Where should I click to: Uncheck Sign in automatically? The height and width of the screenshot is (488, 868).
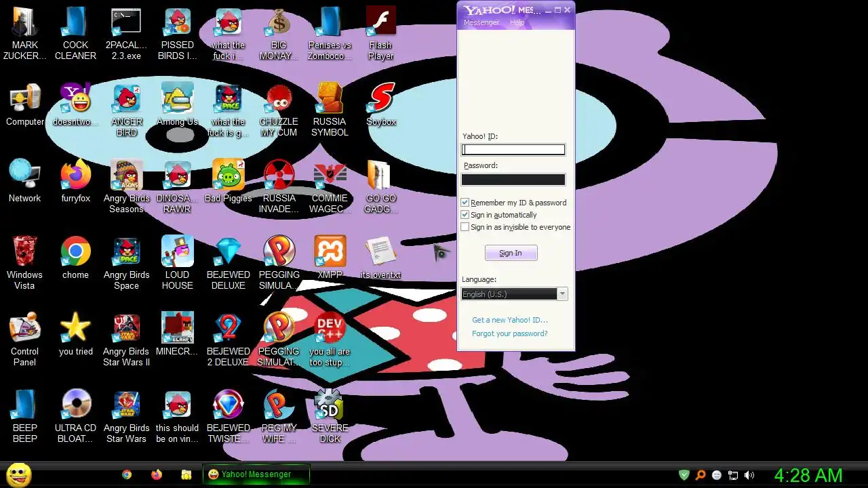(465, 215)
